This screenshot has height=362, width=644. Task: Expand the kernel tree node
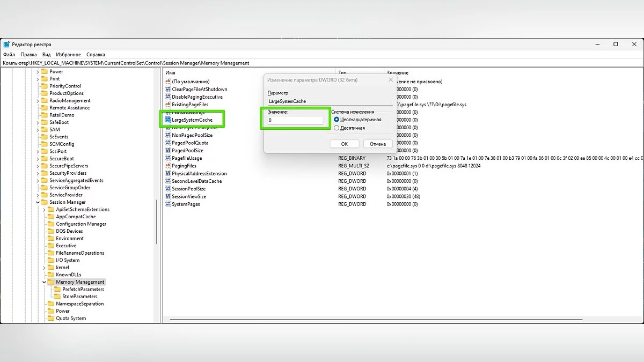point(45,268)
